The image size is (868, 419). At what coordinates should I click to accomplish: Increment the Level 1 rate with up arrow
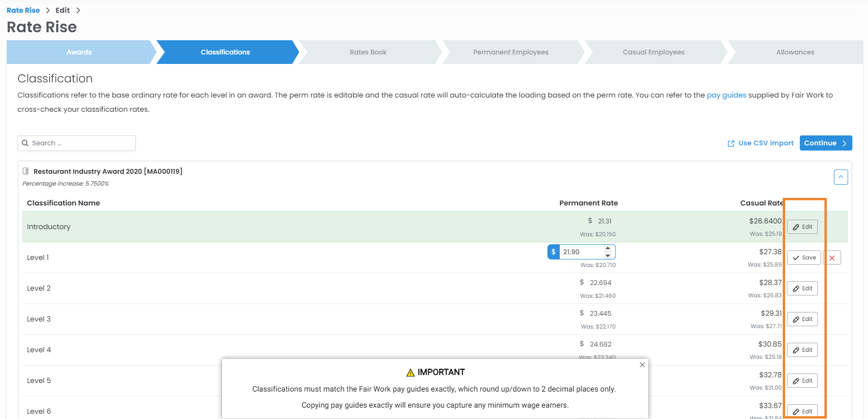(x=608, y=249)
